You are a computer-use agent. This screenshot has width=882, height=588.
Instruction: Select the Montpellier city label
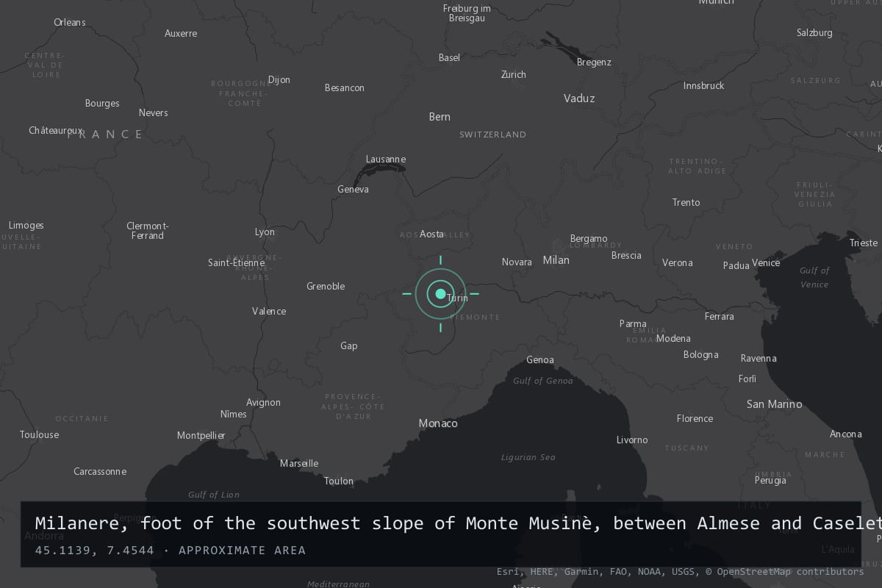pyautogui.click(x=201, y=436)
